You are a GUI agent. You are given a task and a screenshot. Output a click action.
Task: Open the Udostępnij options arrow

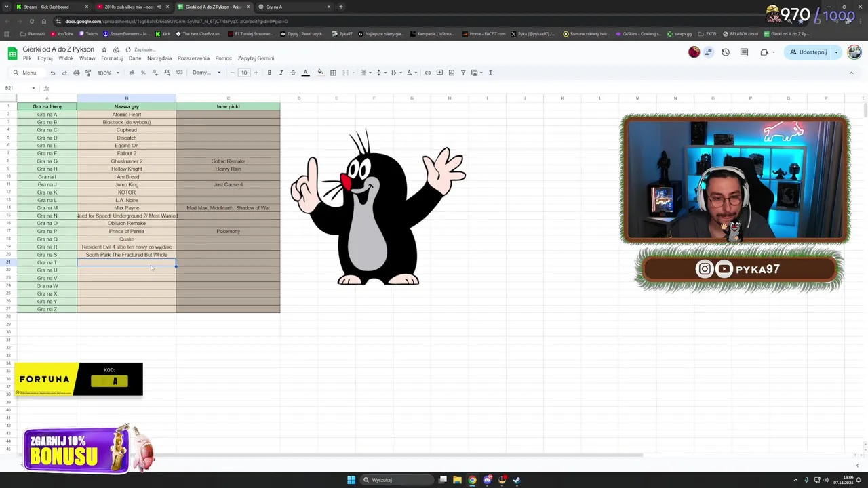click(x=836, y=52)
